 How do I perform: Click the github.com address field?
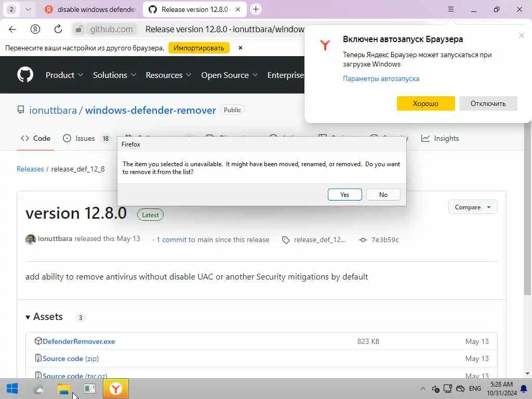(x=111, y=29)
